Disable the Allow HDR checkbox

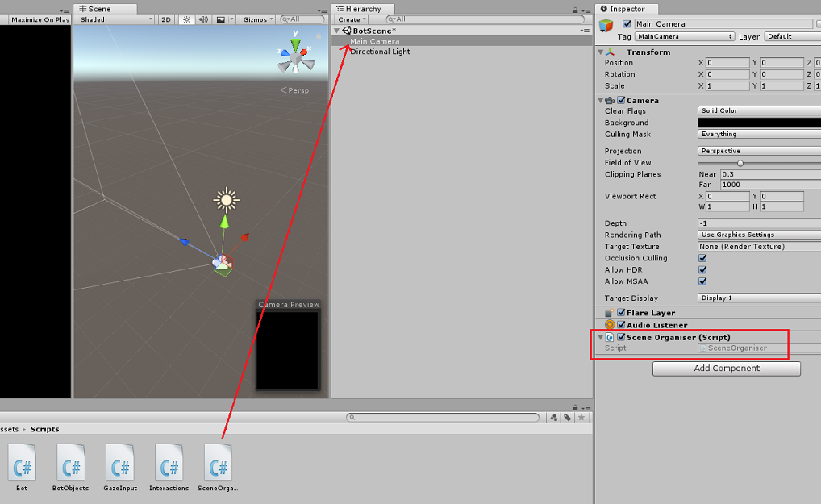pos(702,269)
